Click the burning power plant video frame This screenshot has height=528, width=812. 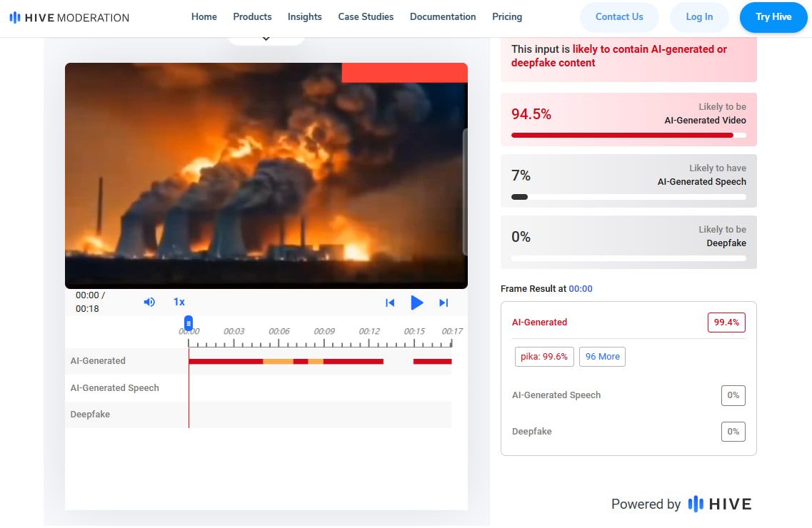(266, 175)
